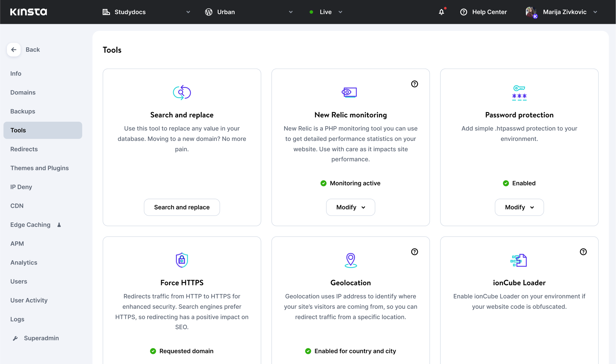Viewport: 616px width, 364px height.
Task: Click the ionCube Loader icon
Action: pyautogui.click(x=519, y=260)
